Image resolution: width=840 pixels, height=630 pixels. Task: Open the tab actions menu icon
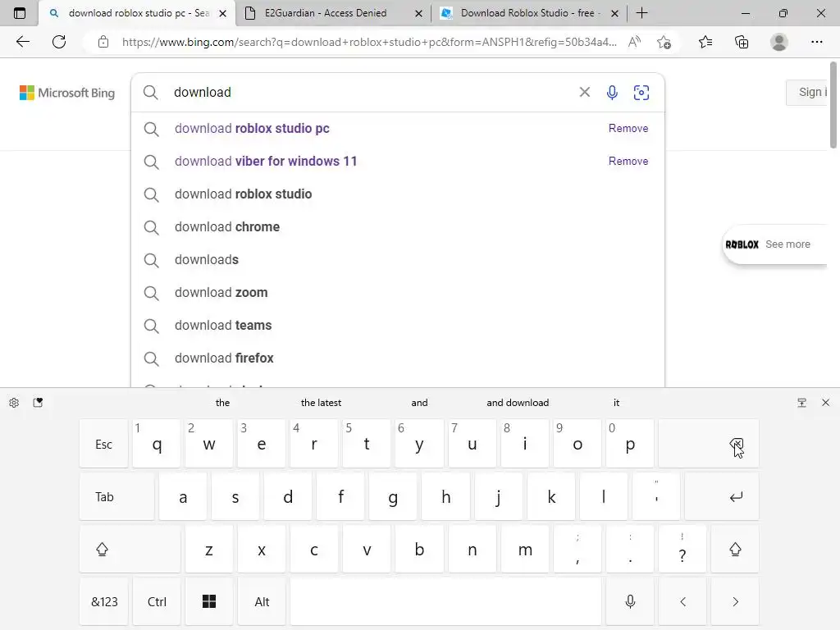coord(20,13)
